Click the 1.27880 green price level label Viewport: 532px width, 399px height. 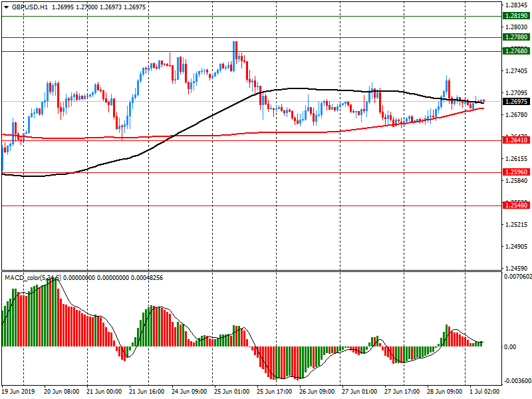516,37
